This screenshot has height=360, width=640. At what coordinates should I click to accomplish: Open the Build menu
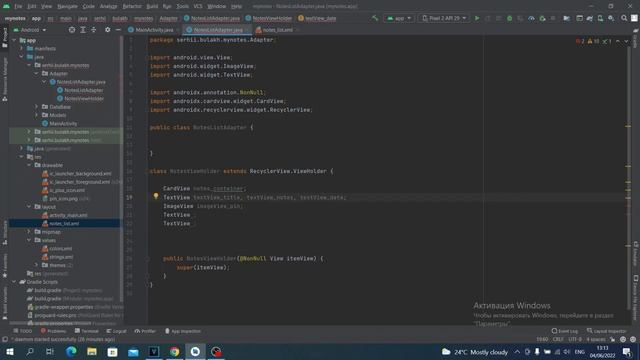coord(152,7)
